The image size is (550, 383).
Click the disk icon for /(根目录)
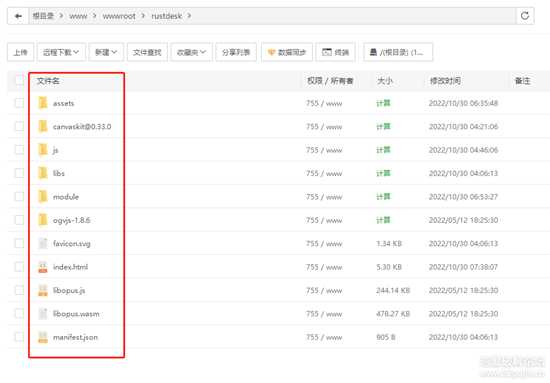coord(373,52)
